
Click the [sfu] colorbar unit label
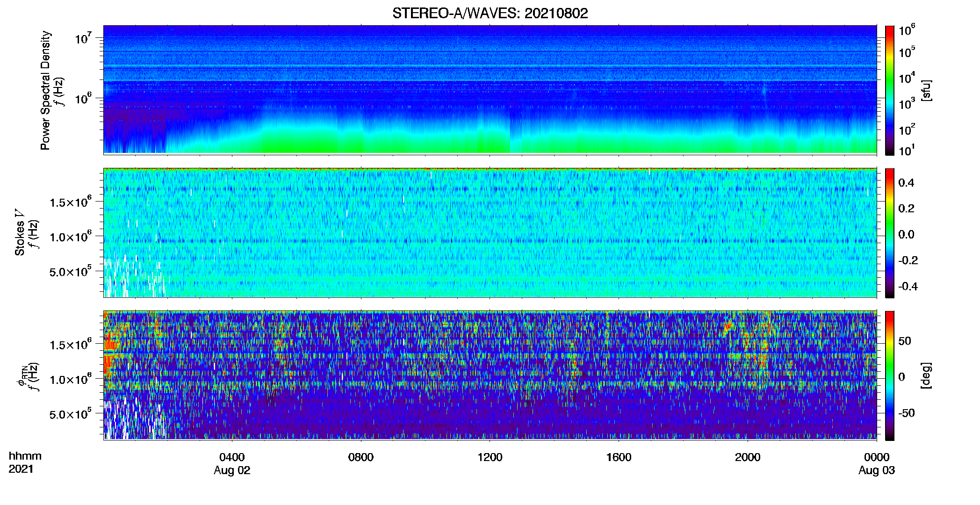coord(926,90)
